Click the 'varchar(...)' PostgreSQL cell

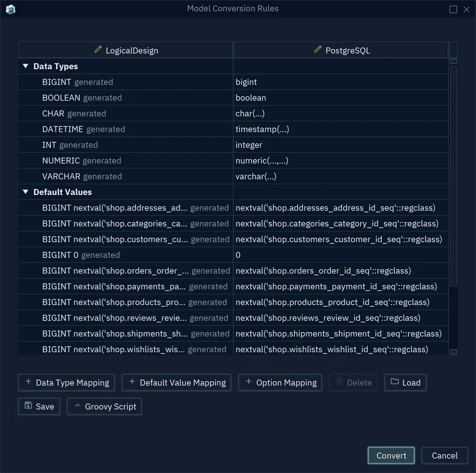[x=341, y=177]
